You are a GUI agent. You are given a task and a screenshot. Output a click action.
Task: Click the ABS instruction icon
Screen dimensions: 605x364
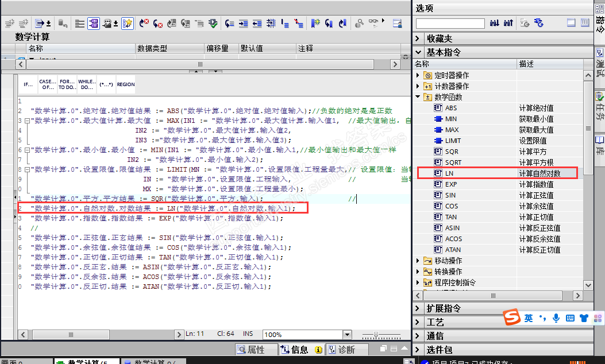coord(438,108)
